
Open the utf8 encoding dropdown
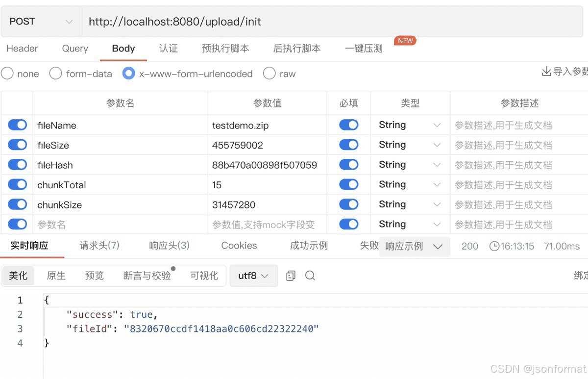(253, 276)
